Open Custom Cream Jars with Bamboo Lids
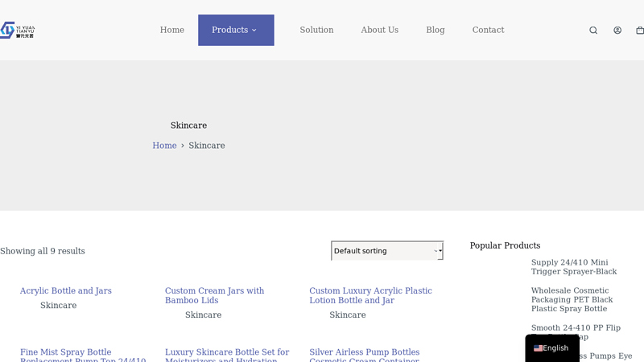The image size is (644, 362). click(214, 295)
